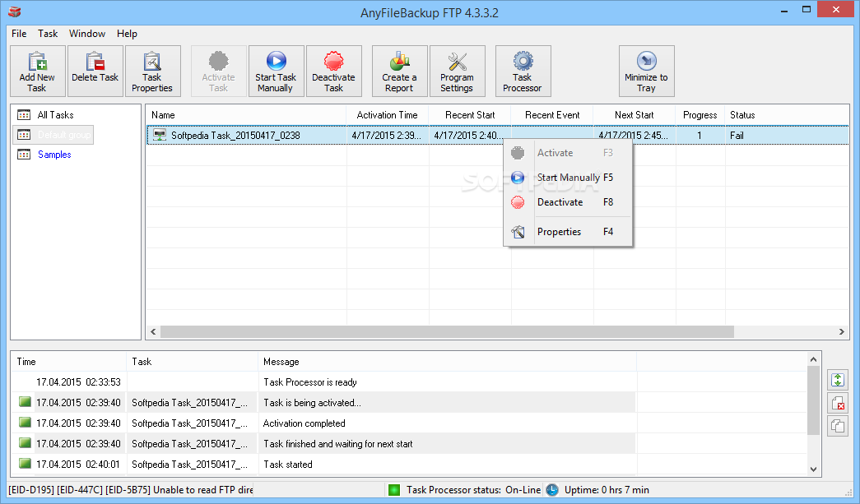Click green icon of 'Task is being activated' entry

click(25, 402)
